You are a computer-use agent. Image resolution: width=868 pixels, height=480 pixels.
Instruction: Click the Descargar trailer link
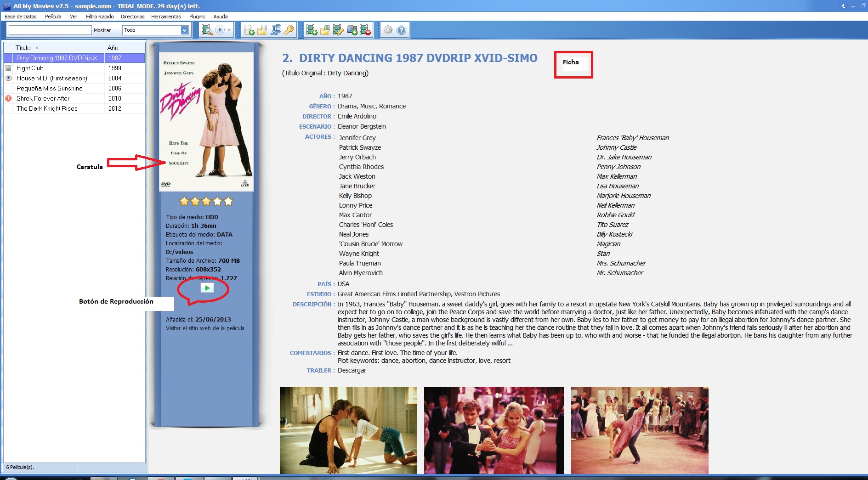tap(352, 370)
